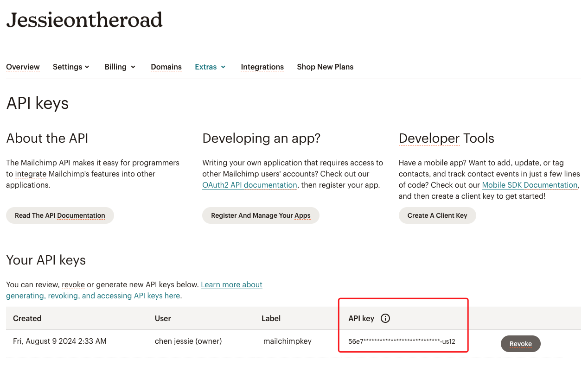The height and width of the screenshot is (366, 588).
Task: Open the Integrations tab
Action: pyautogui.click(x=262, y=67)
